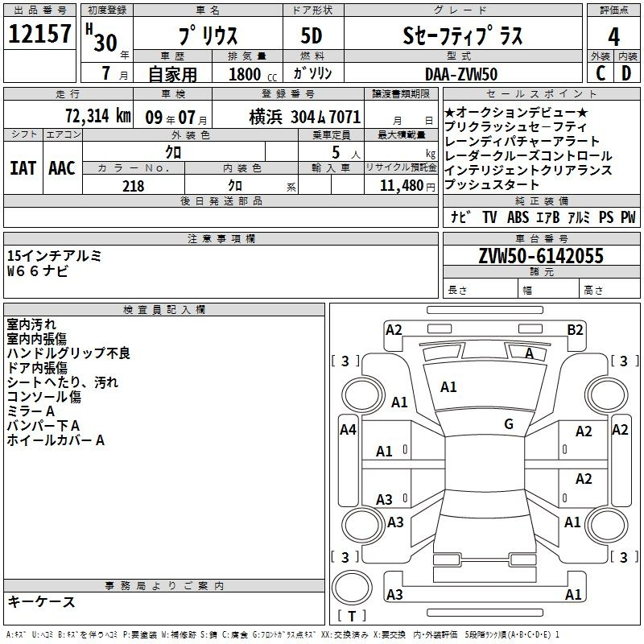Select lot number 12157
Image resolution: width=644 pixels, height=644 pixels.
click(x=39, y=33)
